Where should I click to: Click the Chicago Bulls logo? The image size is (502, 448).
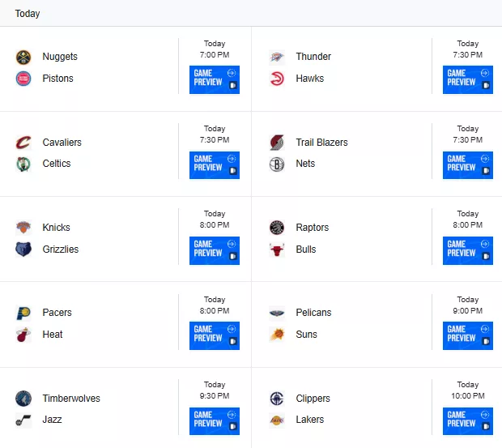[277, 250]
